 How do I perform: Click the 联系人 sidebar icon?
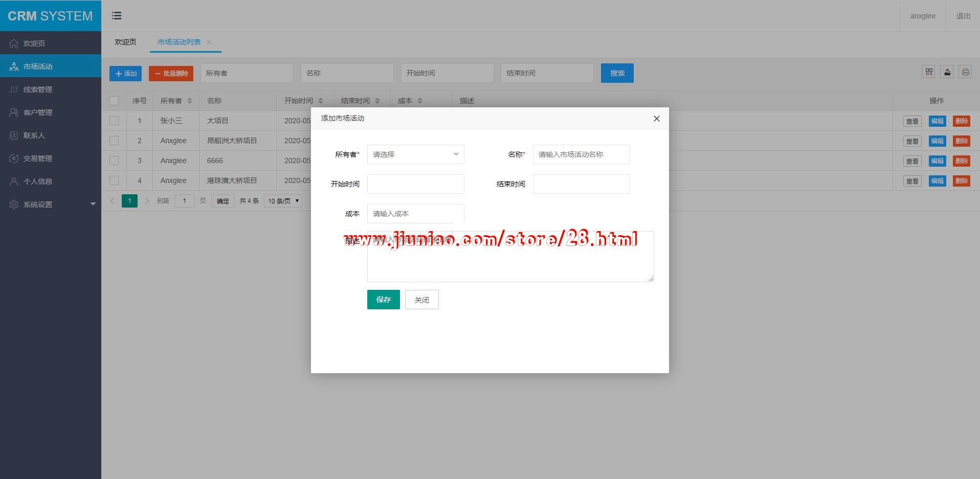tap(14, 135)
